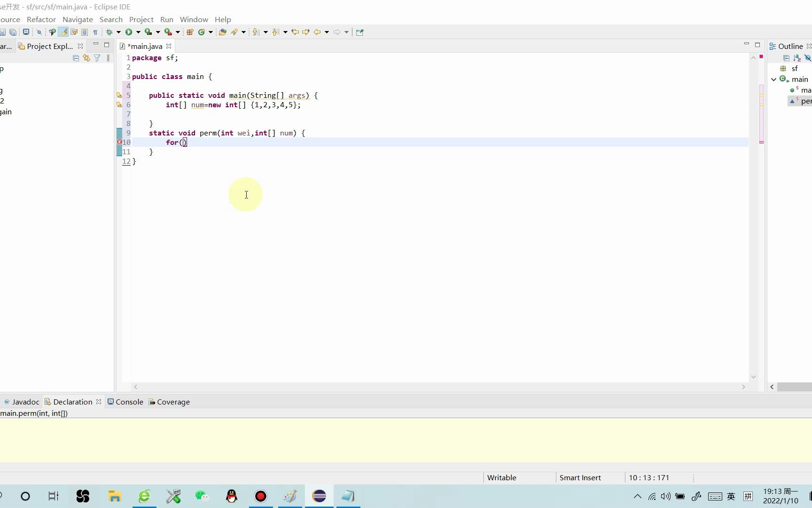Open the Project Explorer View Menu
Screen dimensions: 812x508
tap(108, 58)
